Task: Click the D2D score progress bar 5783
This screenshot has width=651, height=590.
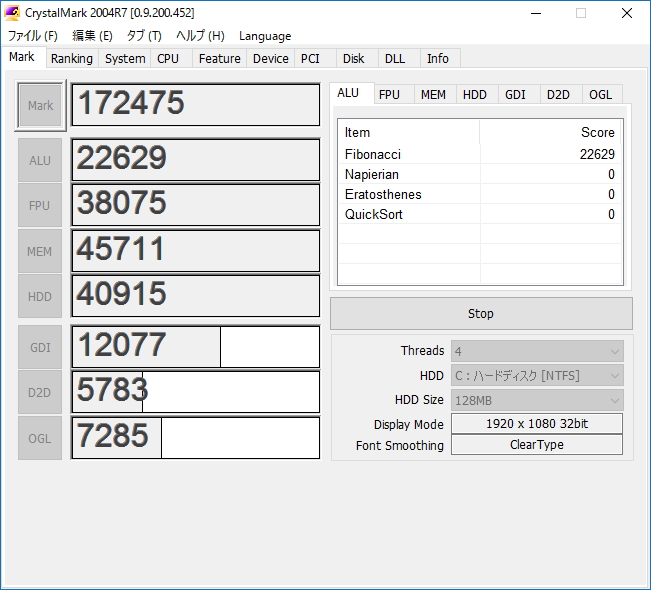Action: [x=196, y=392]
